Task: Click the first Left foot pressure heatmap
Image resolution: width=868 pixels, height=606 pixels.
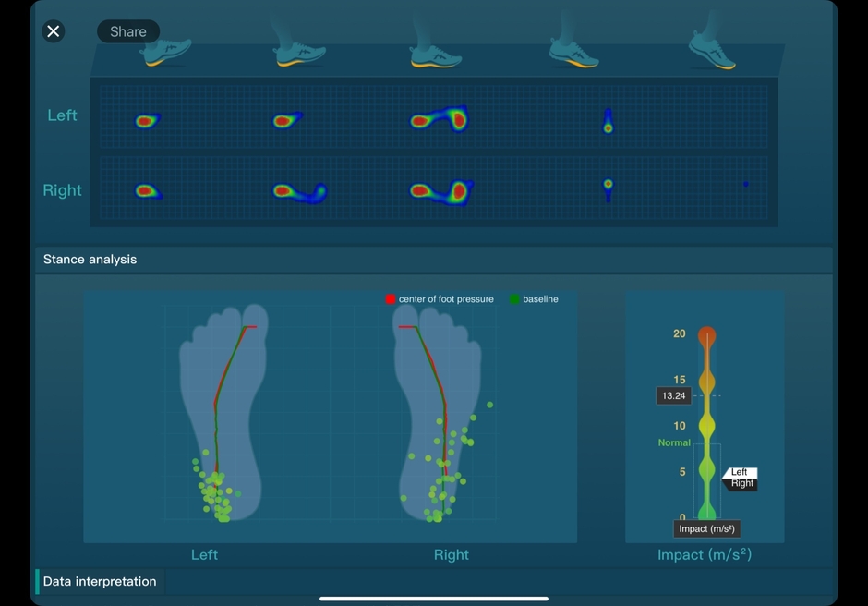Action: click(147, 120)
